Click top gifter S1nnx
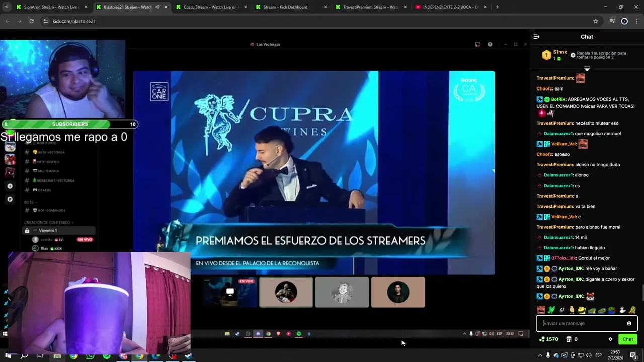 click(x=560, y=52)
